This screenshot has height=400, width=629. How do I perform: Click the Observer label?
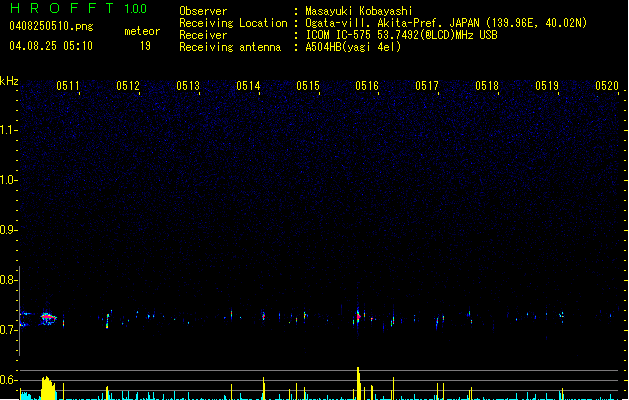point(203,11)
